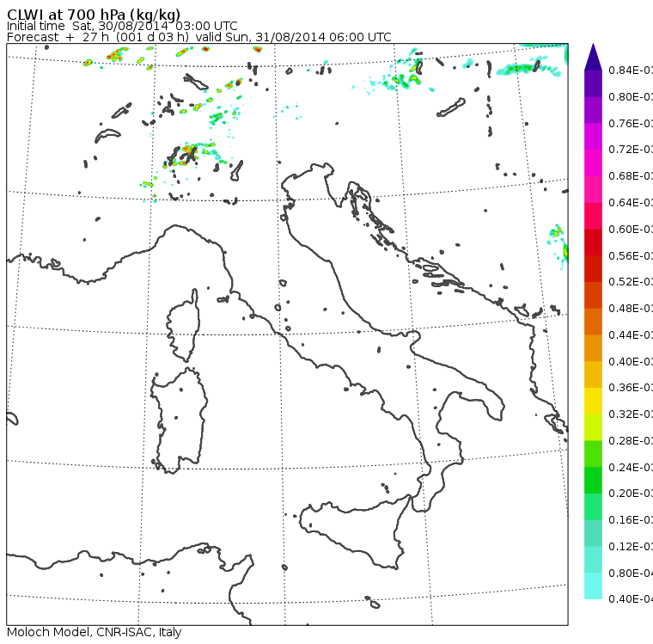Click the 0.52E legend value
The width and height of the screenshot is (653, 644).
tap(631, 282)
